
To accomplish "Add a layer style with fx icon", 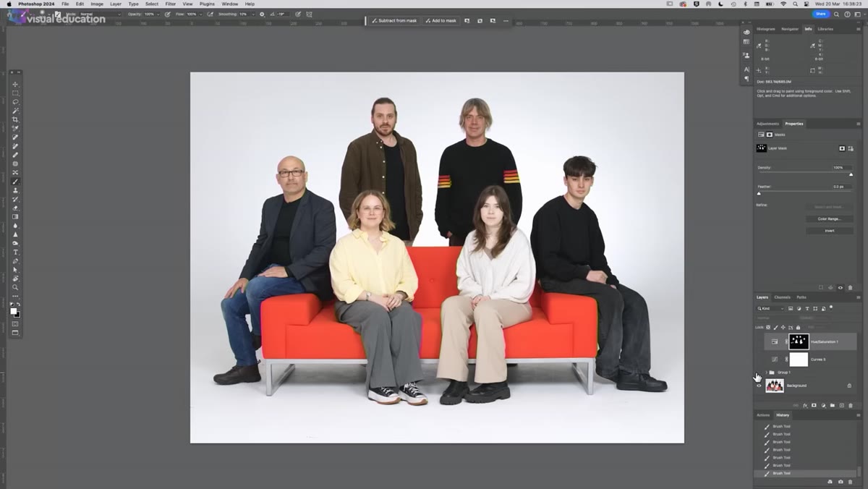I will click(805, 406).
